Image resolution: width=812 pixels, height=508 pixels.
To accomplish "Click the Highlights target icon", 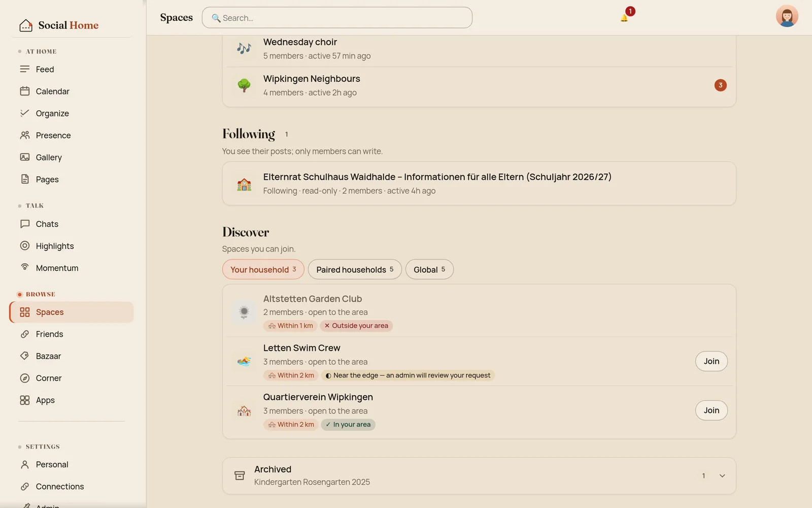I will pos(25,245).
